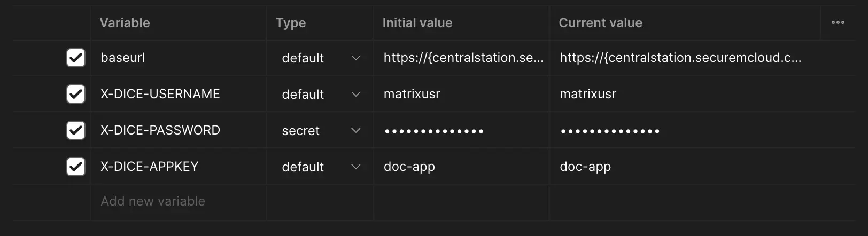Change X-DICE-PASSWORD type from secret

click(320, 130)
